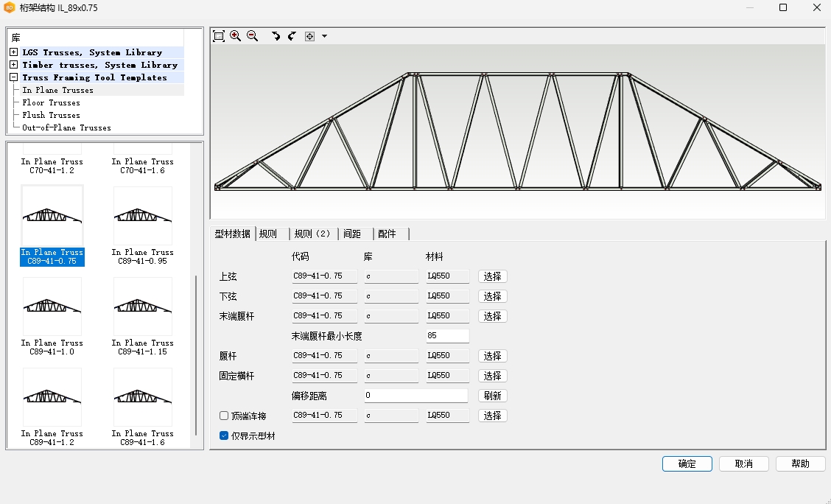Open help with the 帮助 button

[x=800, y=463]
